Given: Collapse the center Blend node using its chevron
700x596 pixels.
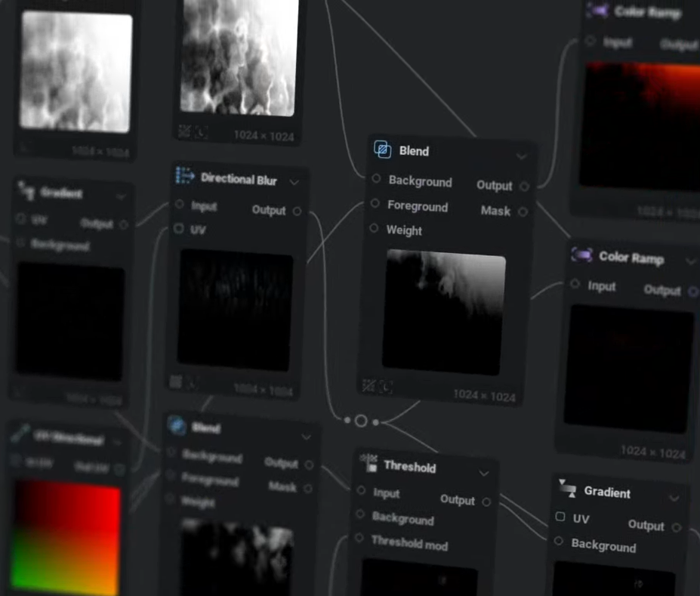Looking at the screenshot, I should pyautogui.click(x=521, y=157).
